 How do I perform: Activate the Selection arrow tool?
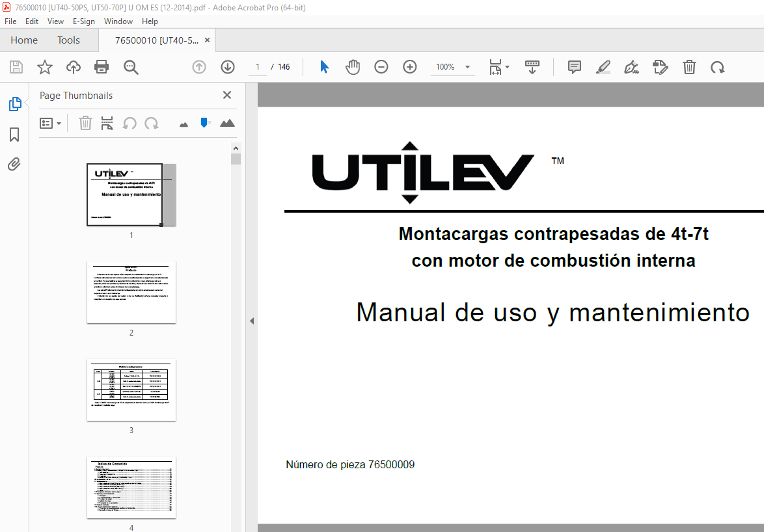coord(324,67)
